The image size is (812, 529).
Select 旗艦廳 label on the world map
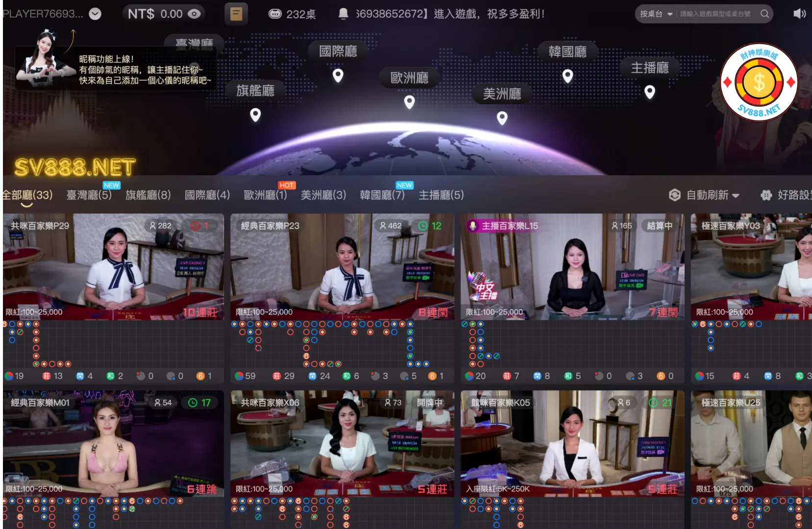(x=255, y=91)
